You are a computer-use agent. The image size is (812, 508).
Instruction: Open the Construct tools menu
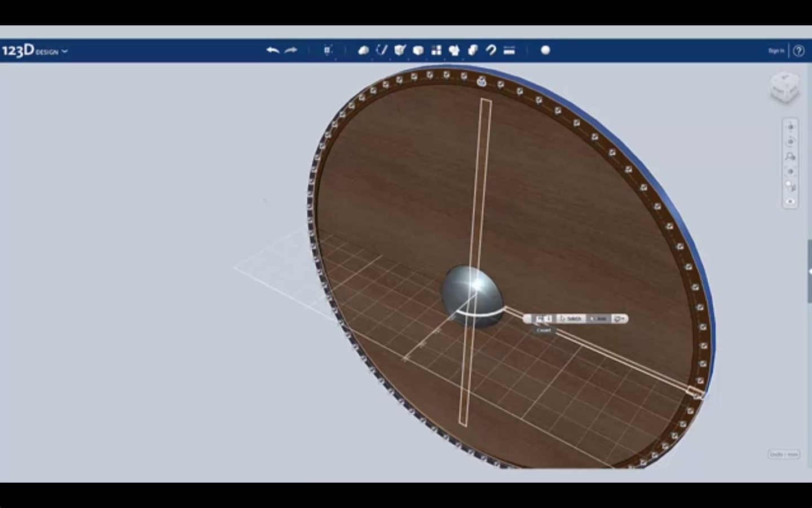tap(400, 50)
